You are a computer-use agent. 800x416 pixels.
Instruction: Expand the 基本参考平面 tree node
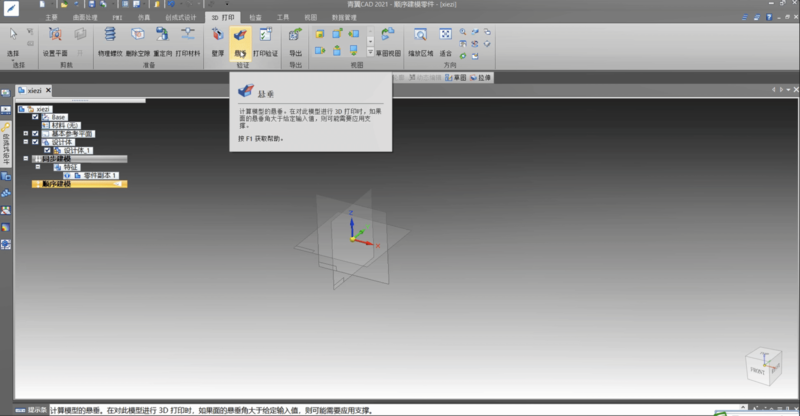point(26,133)
